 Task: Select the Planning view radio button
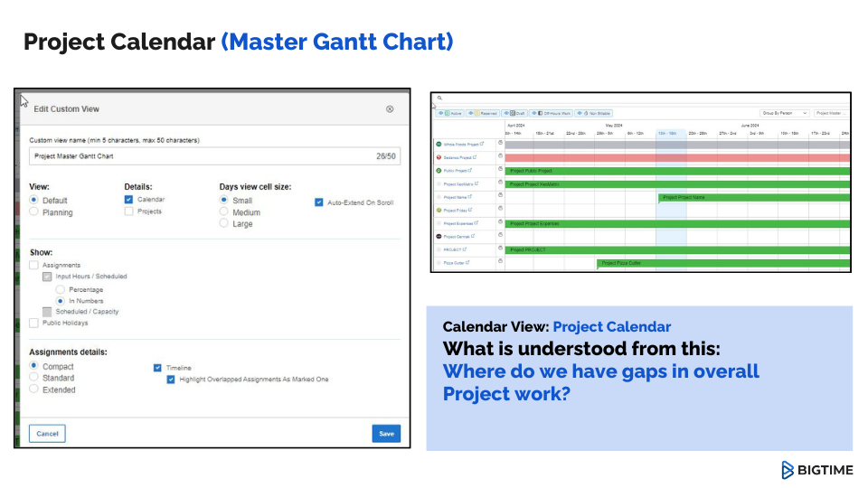pyautogui.click(x=33, y=211)
